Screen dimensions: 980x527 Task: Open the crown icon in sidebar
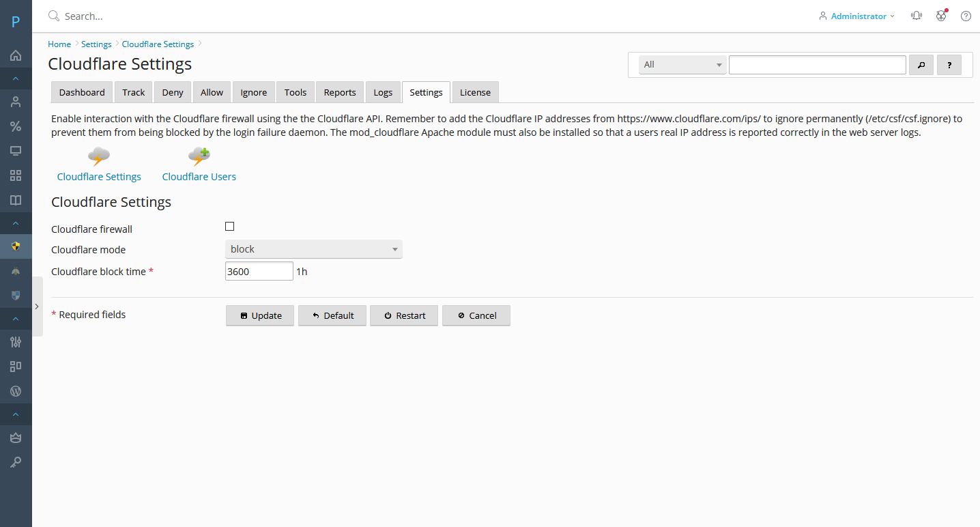coord(16,438)
